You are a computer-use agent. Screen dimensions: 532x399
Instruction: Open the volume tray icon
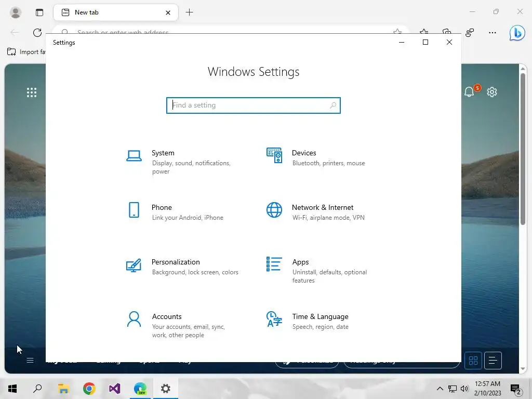[x=464, y=389]
